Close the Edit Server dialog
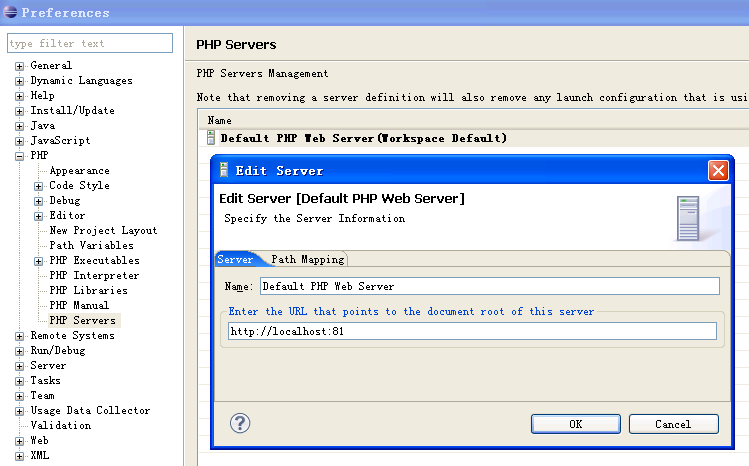This screenshot has height=466, width=749. pos(718,170)
